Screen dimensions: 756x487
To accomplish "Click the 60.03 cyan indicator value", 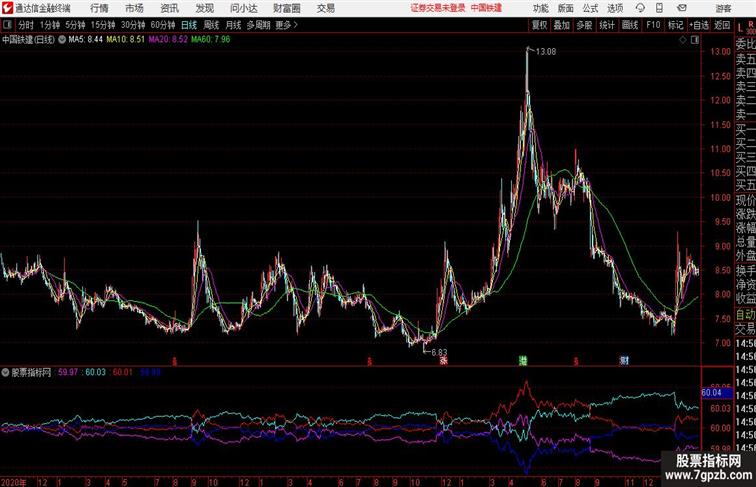I will tap(95, 372).
